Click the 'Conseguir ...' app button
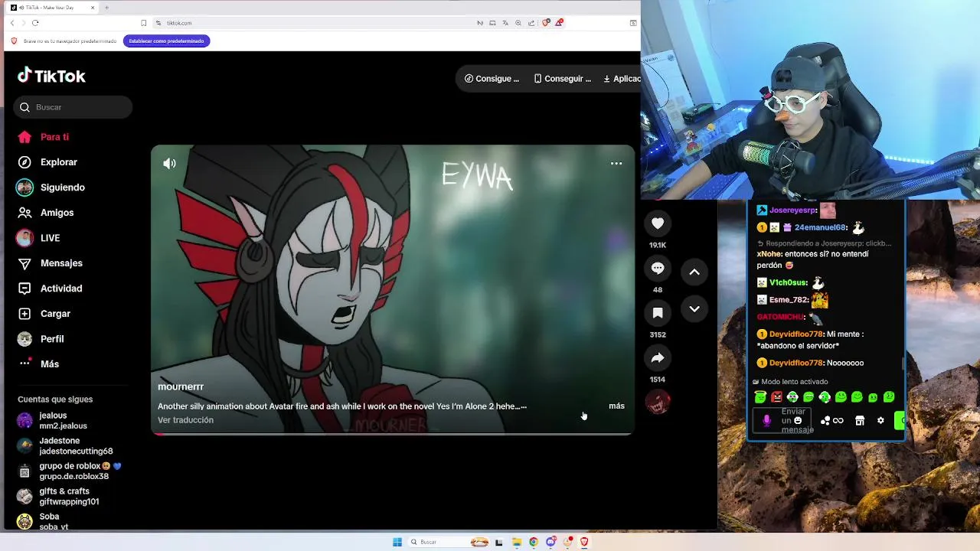Viewport: 980px width, 551px height. tap(563, 79)
